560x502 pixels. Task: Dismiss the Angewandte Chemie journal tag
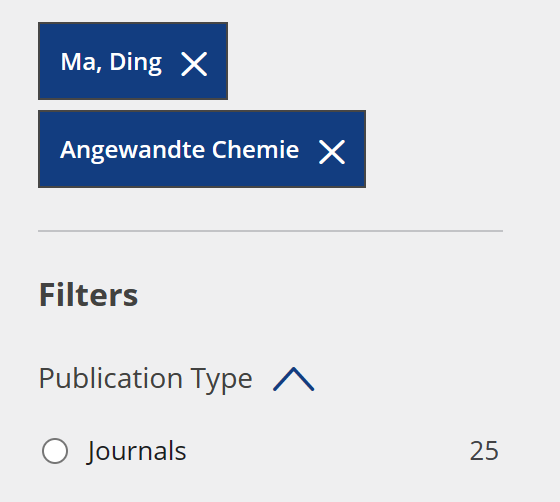(x=332, y=152)
